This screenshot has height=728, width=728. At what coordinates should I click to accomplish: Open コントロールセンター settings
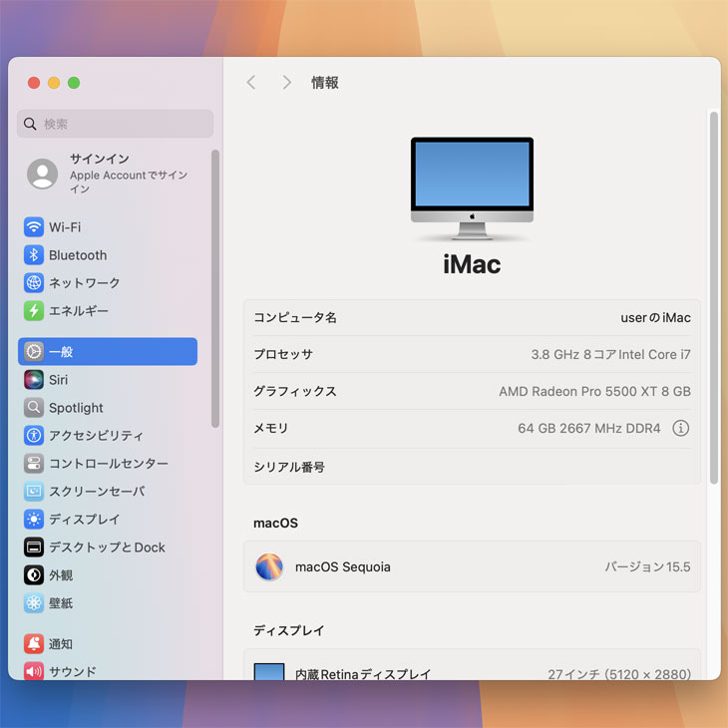[108, 464]
